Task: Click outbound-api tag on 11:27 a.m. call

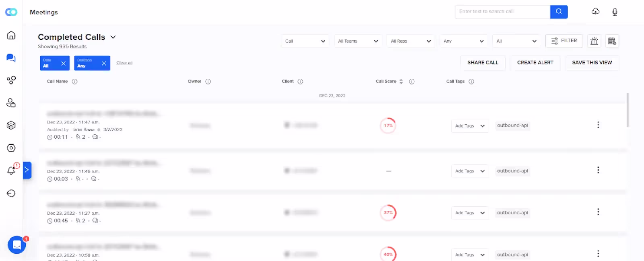Action: coord(512,213)
